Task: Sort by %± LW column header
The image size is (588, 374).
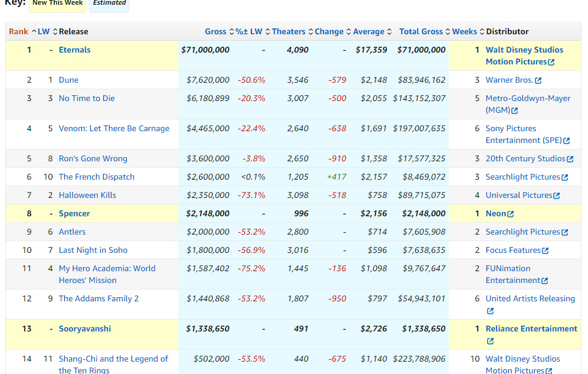Action: [x=253, y=31]
